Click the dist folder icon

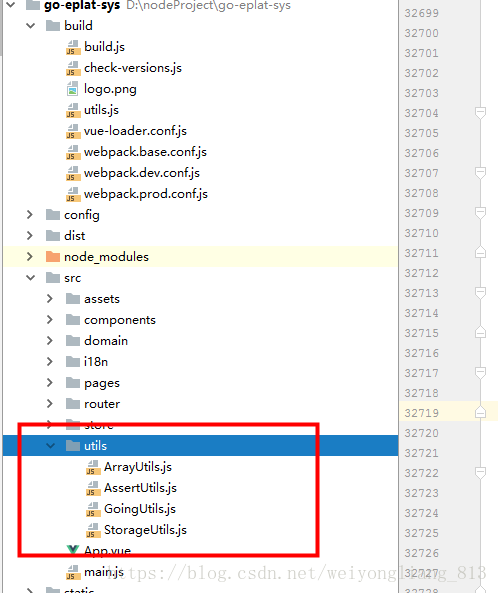click(53, 236)
